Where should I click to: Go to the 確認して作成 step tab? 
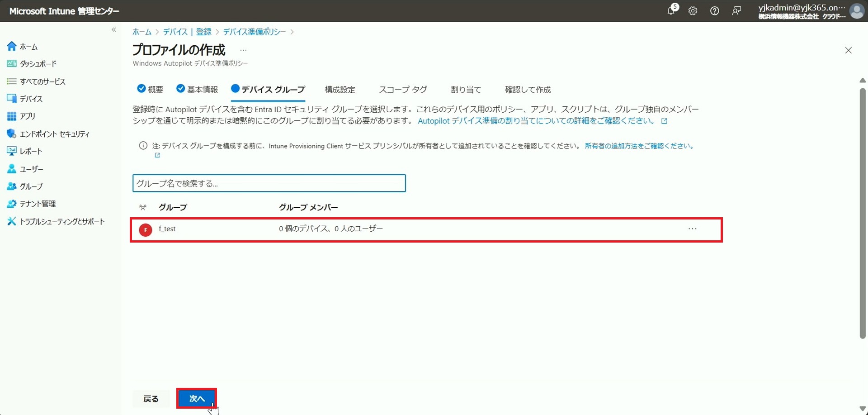pos(528,90)
